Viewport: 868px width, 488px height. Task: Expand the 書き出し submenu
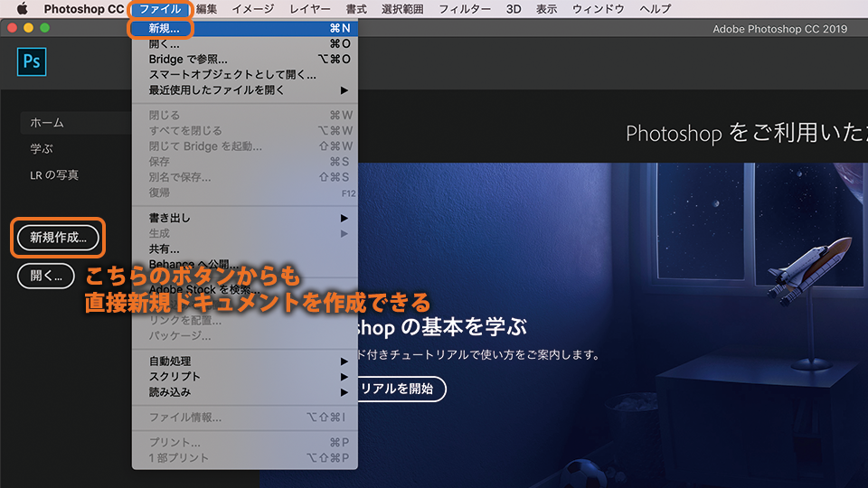[245, 218]
